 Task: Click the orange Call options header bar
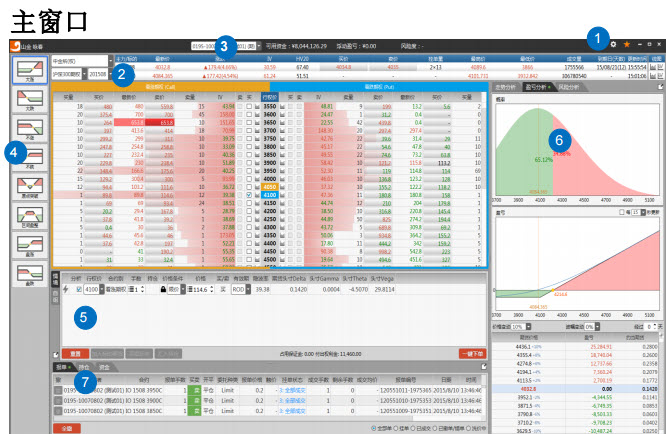(161, 87)
